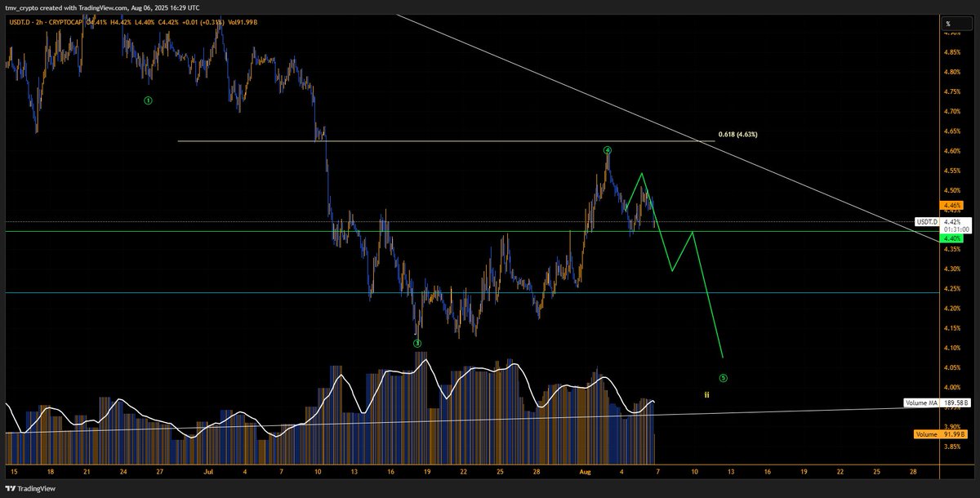The height and width of the screenshot is (498, 980).
Task: Click '4.65%' on the price axis
Action: pos(952,131)
